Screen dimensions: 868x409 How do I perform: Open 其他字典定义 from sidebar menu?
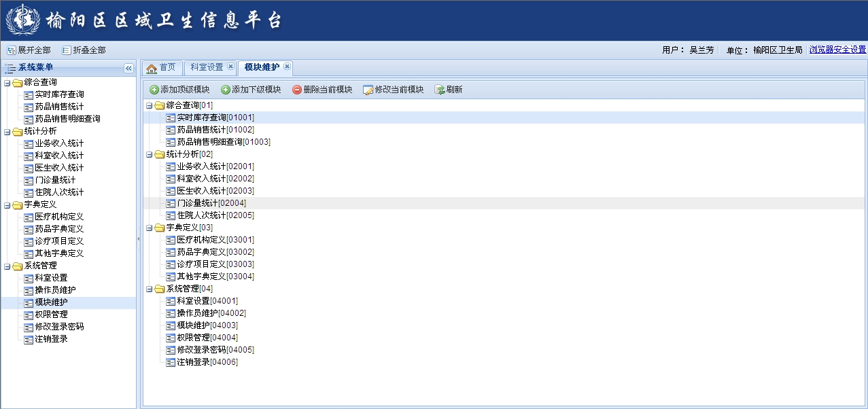[x=59, y=253]
